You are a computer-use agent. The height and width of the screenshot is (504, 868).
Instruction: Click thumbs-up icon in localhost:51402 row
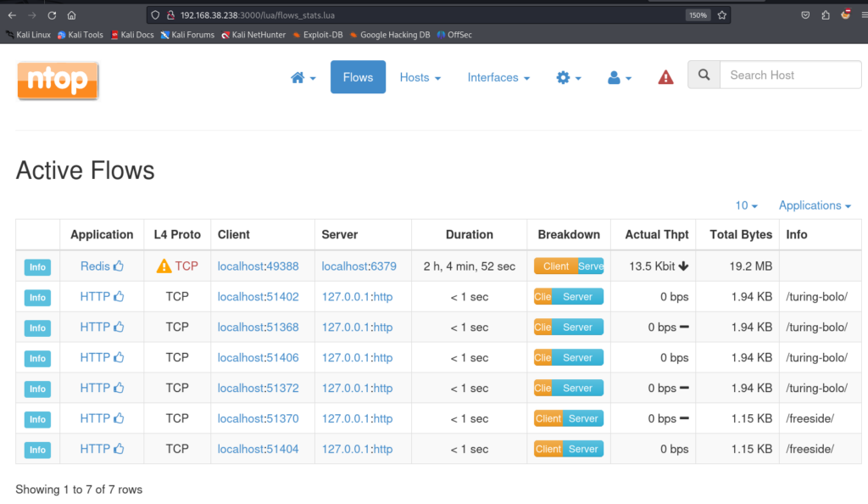(x=119, y=296)
